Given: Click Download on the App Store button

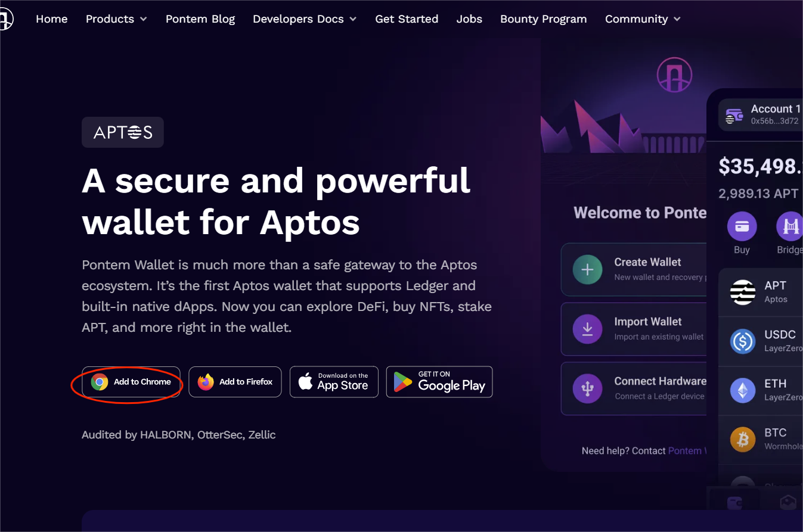Looking at the screenshot, I should (x=334, y=382).
